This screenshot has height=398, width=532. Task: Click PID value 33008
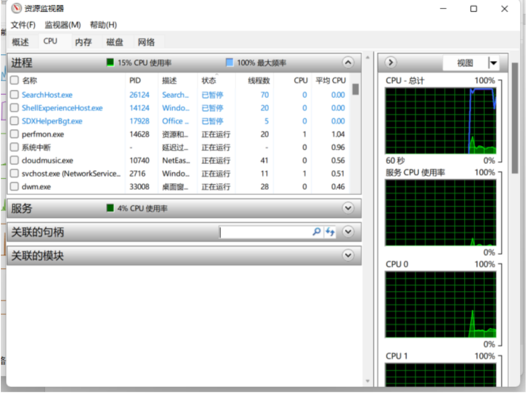point(139,187)
